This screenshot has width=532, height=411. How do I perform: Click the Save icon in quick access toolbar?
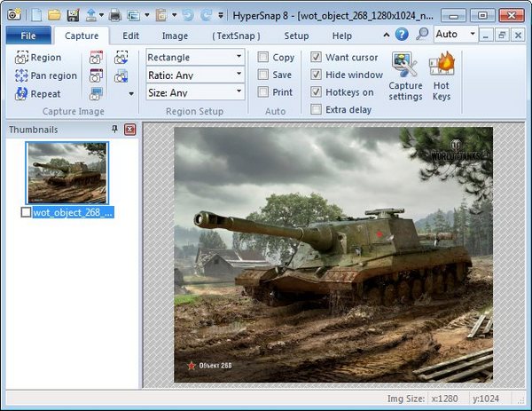[72, 15]
